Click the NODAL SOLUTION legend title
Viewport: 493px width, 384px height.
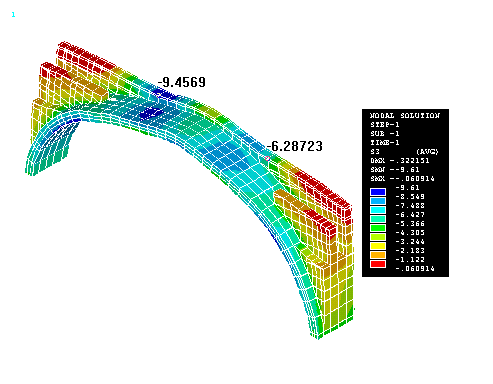405,115
